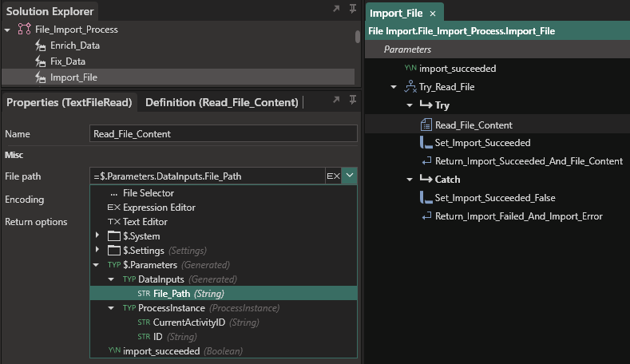Click the Return_Import_Failed_And_Import_Error return icon
630x364 pixels.
click(426, 216)
